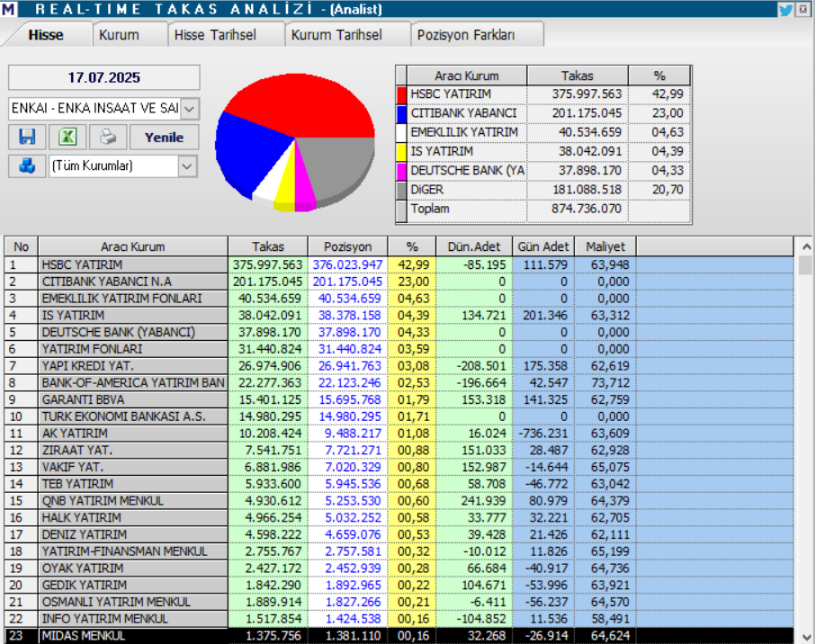Click the 17.07.2025 date field
This screenshot has height=644, width=815.
[103, 78]
